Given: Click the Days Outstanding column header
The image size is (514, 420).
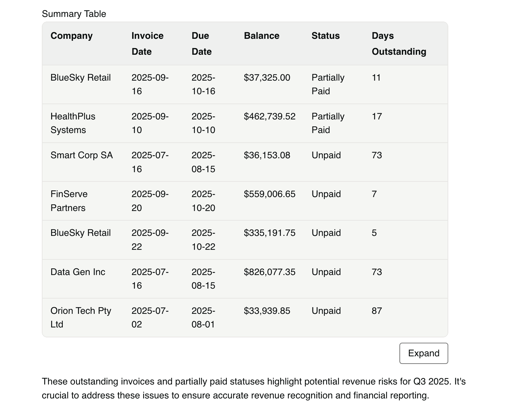Looking at the screenshot, I should click(x=399, y=43).
